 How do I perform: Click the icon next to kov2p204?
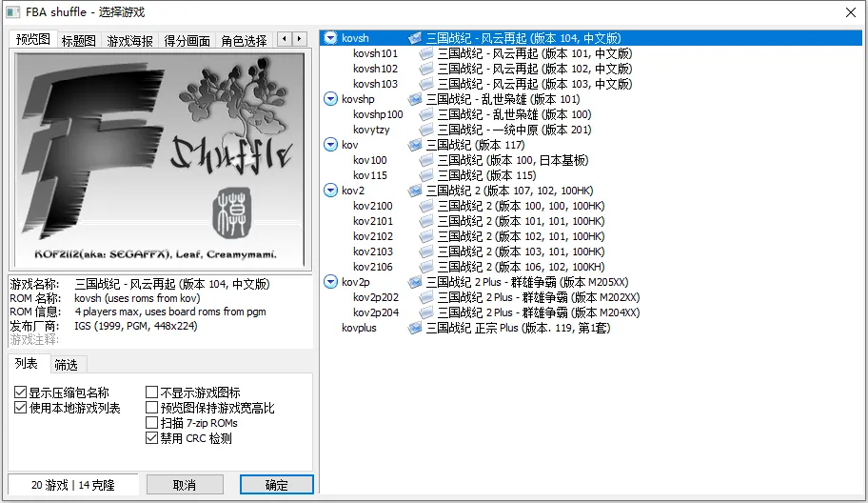coord(425,312)
